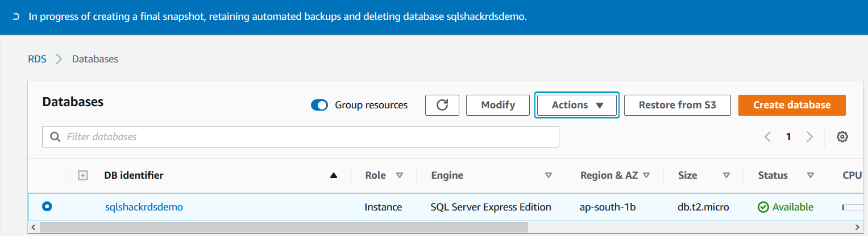Open the Actions dropdown menu
Viewport: 868px width, 236px height.
pyautogui.click(x=576, y=105)
